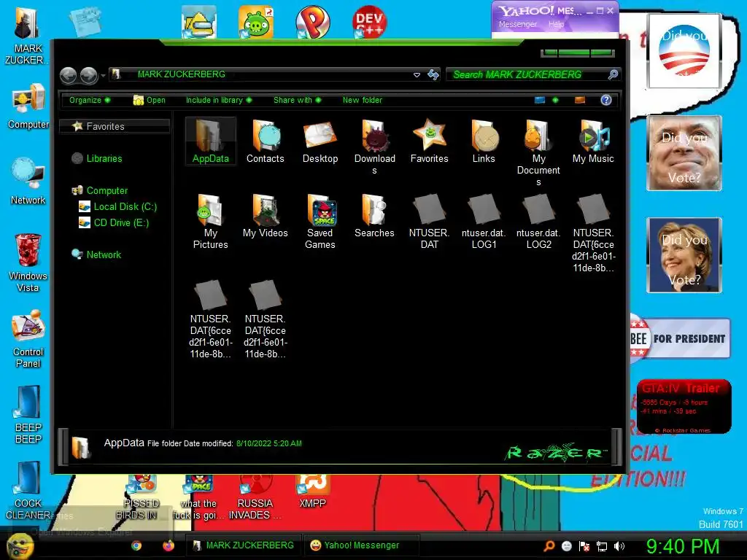Open the Desktop folder icon
The width and height of the screenshot is (747, 560).
[x=320, y=141]
